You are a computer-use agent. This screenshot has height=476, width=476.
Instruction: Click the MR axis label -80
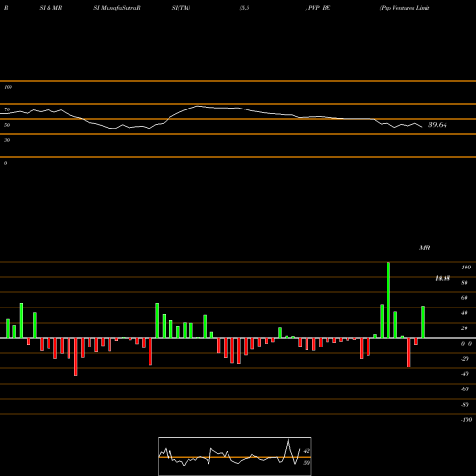coord(465,405)
